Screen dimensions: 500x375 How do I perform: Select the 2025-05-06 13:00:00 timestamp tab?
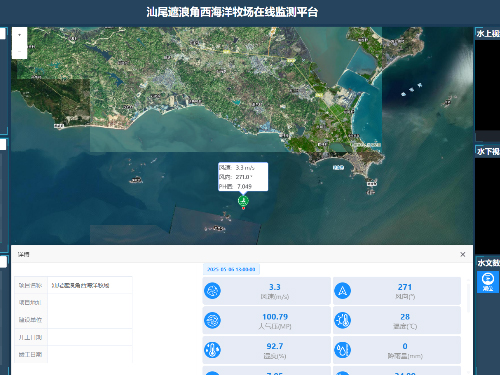point(231,269)
